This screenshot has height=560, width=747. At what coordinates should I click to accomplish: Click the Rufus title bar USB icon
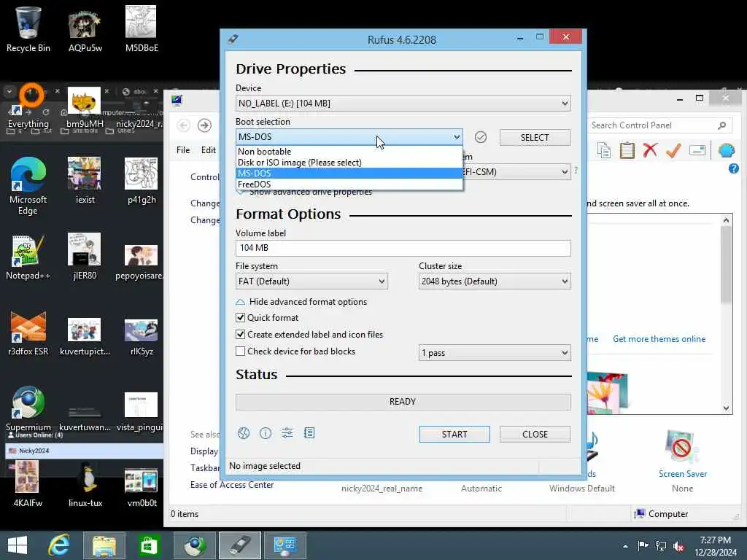(233, 39)
